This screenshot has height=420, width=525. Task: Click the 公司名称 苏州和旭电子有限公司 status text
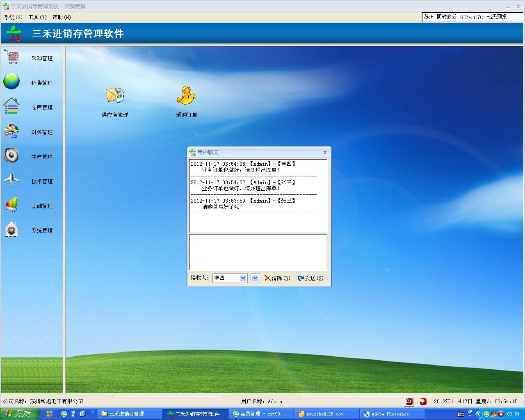[43, 401]
